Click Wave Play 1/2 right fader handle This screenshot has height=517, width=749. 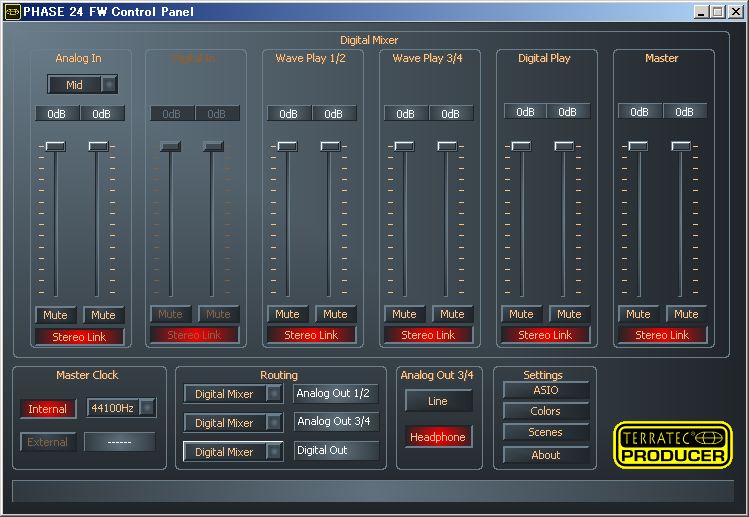[x=330, y=146]
